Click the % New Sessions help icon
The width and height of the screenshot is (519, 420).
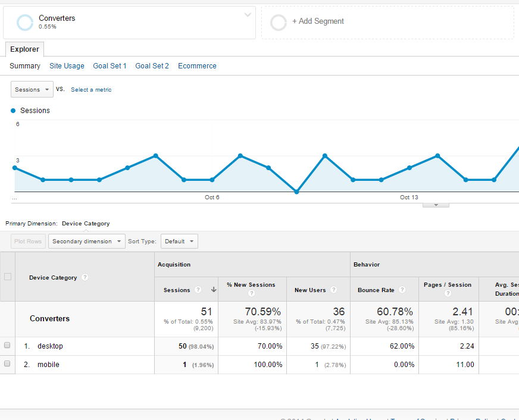251,293
